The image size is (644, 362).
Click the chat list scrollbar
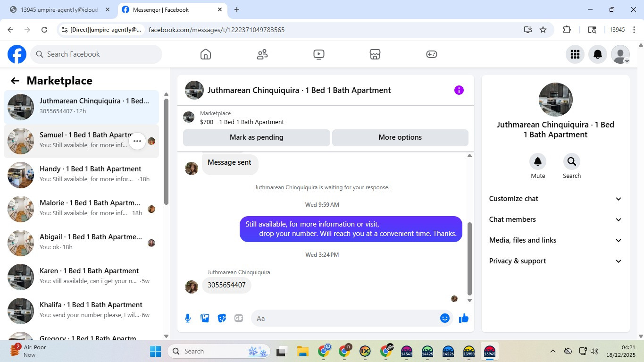tap(166, 151)
